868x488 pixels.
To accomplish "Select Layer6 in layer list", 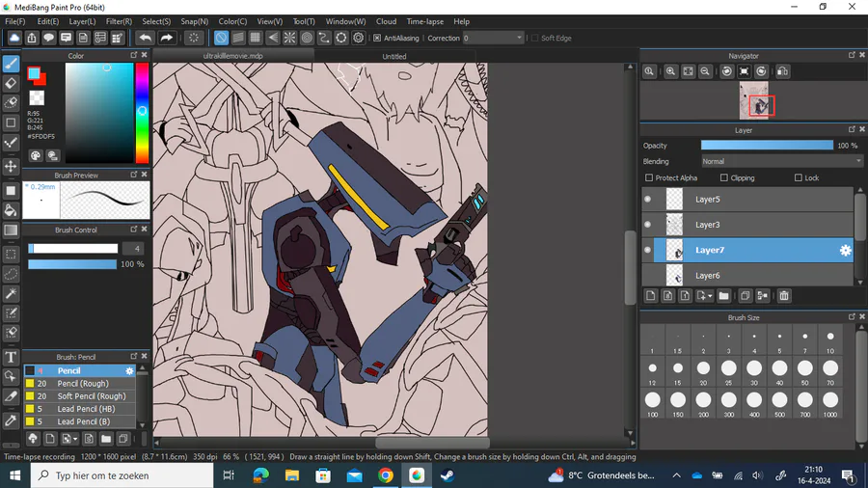I will 747,276.
